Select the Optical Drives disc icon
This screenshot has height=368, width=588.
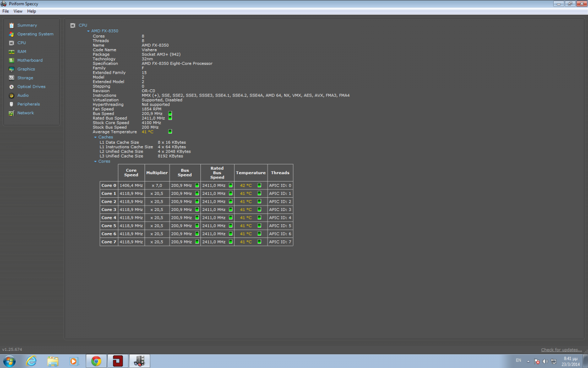point(12,87)
